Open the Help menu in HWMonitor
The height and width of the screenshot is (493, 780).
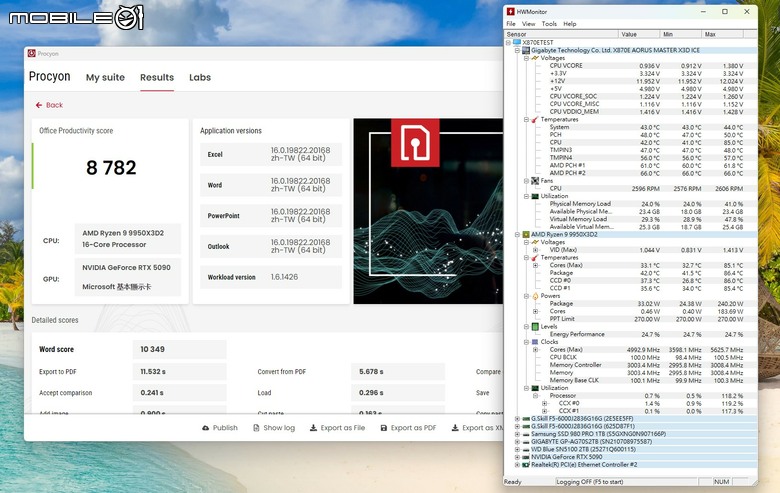(x=570, y=24)
